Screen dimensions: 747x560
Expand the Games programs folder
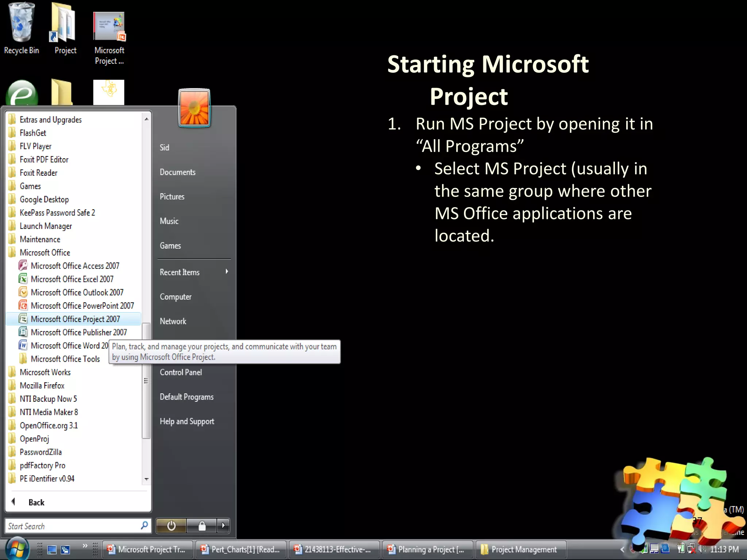pos(25,186)
